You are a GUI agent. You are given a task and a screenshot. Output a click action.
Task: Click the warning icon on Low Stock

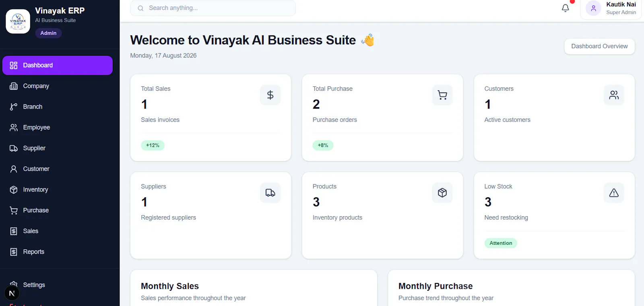(614, 193)
